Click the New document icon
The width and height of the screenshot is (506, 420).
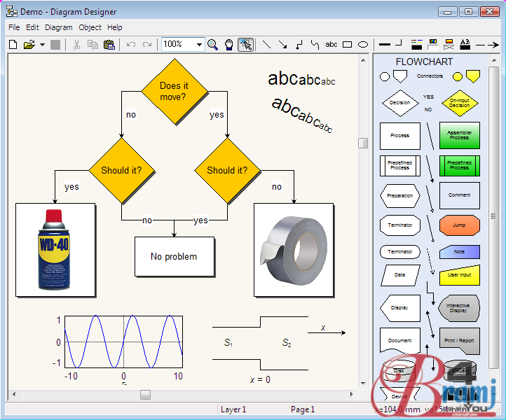tap(13, 45)
